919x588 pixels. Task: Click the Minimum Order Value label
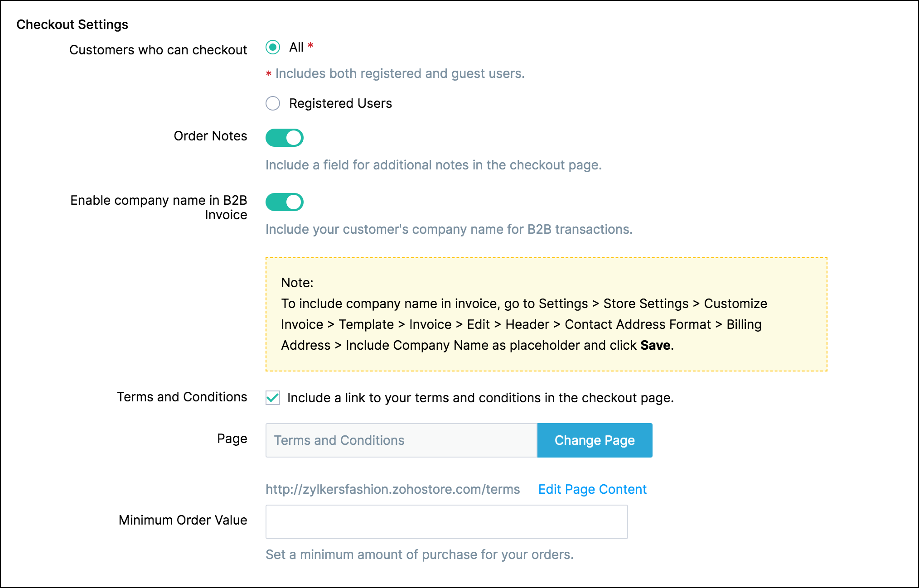183,520
